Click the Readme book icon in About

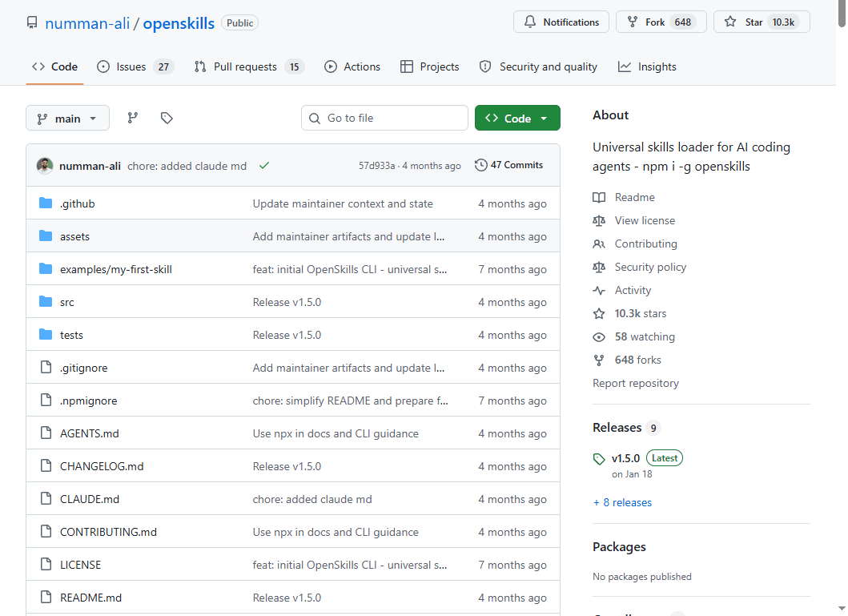pos(599,197)
